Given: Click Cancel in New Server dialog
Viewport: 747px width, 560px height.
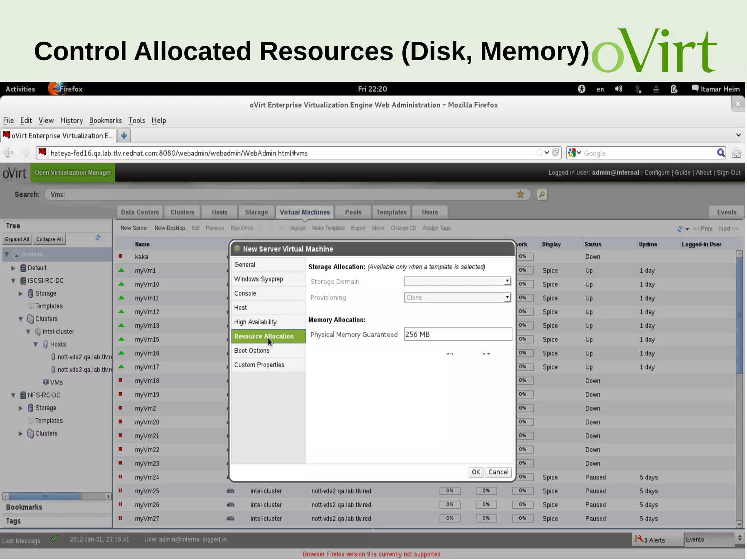Looking at the screenshot, I should tap(498, 472).
